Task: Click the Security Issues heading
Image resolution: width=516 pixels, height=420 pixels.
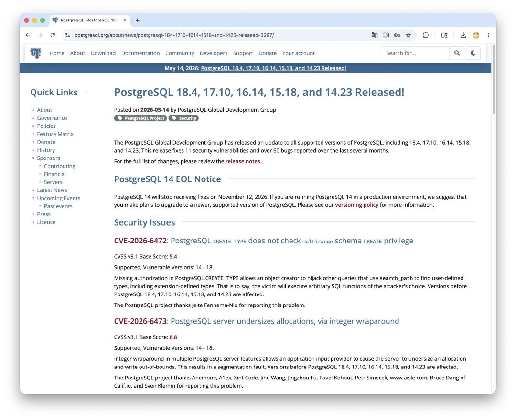Action: [144, 222]
